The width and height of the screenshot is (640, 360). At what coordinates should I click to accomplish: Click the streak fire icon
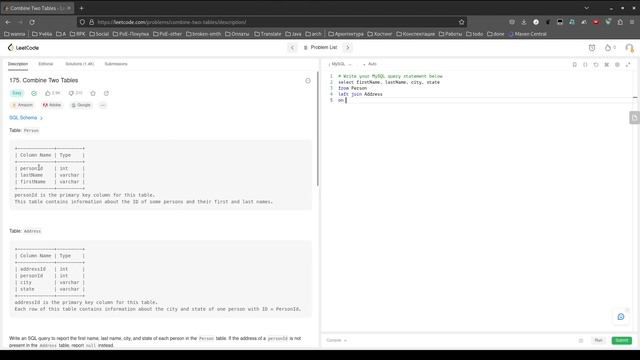tap(608, 48)
